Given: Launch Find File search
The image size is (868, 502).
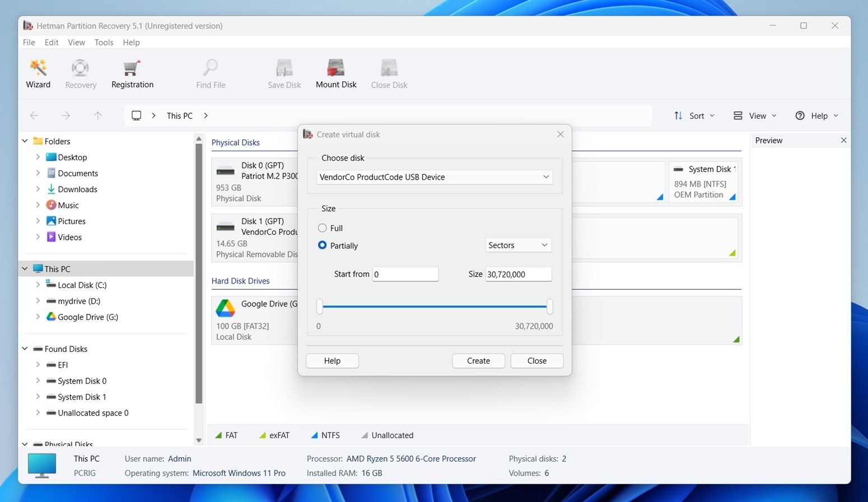Looking at the screenshot, I should click(210, 73).
